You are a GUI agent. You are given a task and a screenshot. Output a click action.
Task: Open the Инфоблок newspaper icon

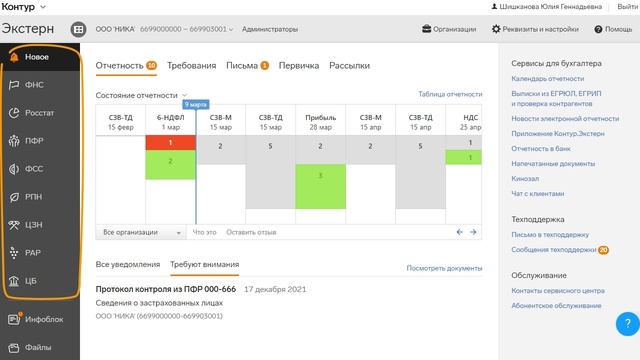click(x=14, y=319)
